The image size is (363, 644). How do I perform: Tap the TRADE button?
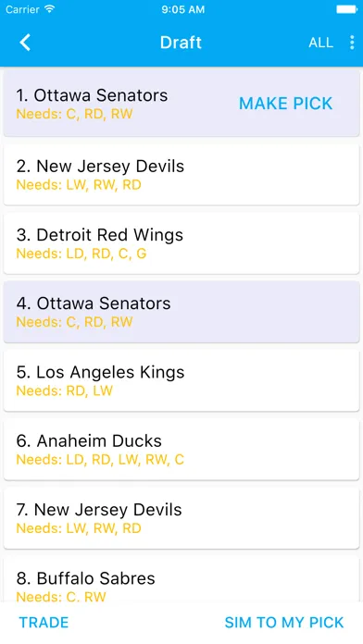44,623
